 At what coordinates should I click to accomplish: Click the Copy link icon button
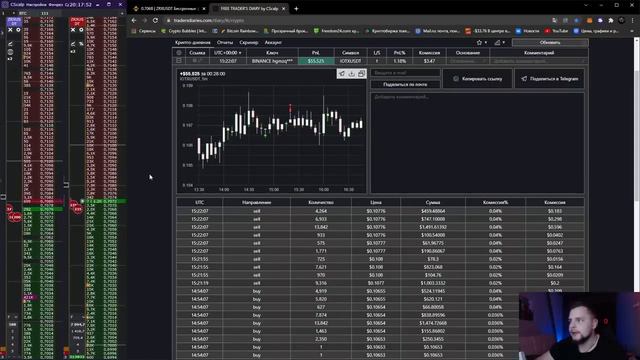point(477,79)
